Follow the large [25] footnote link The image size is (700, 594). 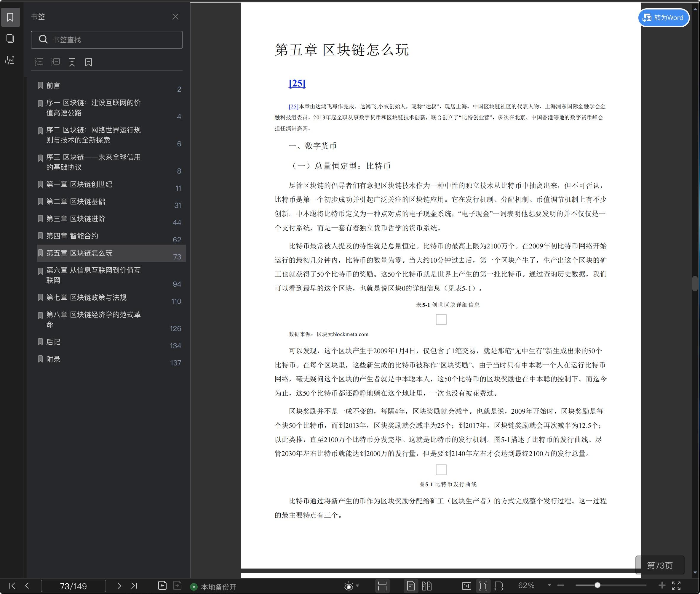(297, 83)
